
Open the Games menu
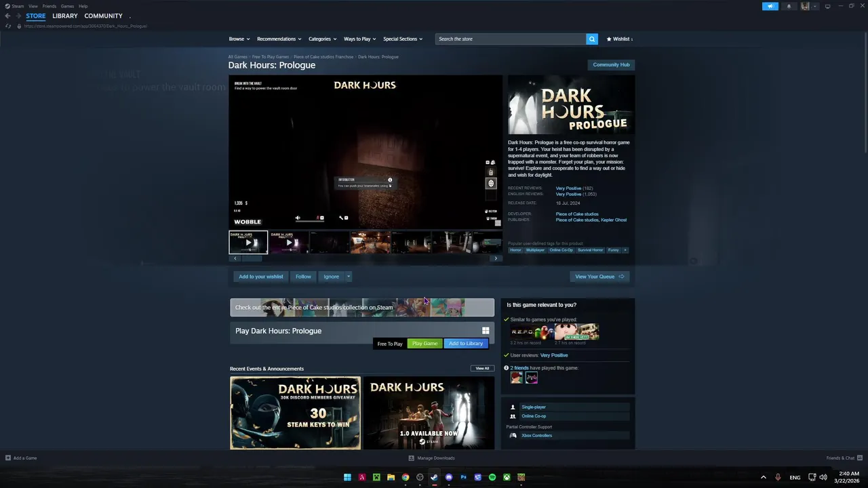coord(67,6)
